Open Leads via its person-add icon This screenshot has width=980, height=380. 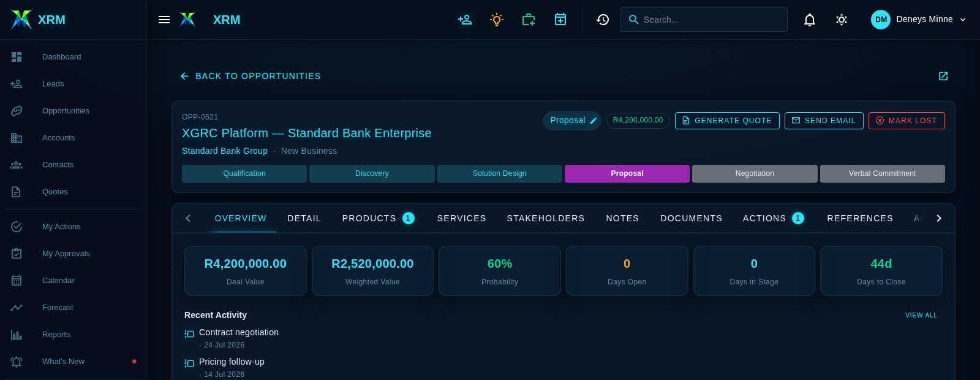[17, 84]
